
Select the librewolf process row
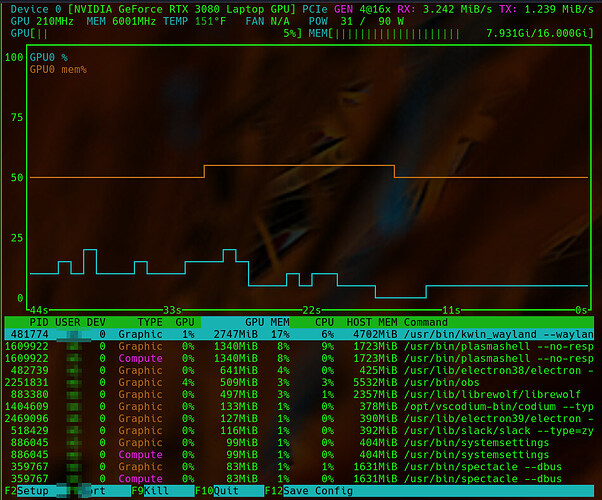click(x=300, y=394)
